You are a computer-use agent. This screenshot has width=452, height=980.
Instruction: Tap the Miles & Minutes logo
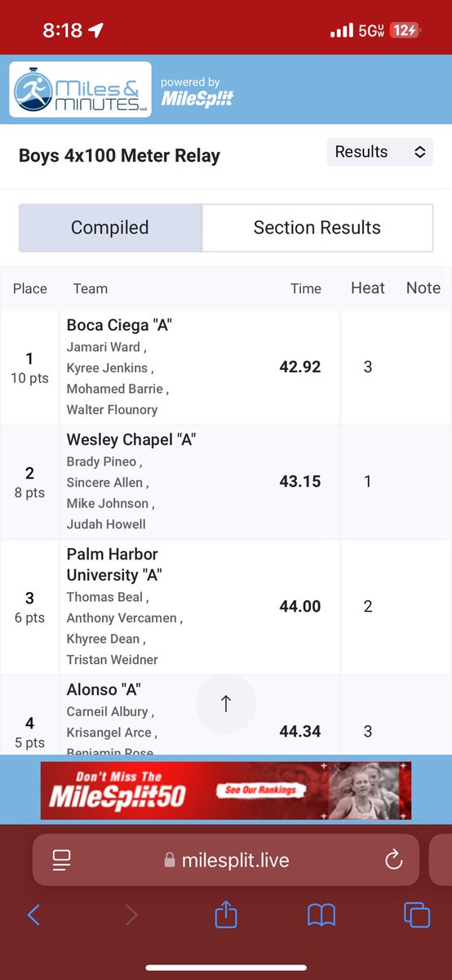coord(80,90)
